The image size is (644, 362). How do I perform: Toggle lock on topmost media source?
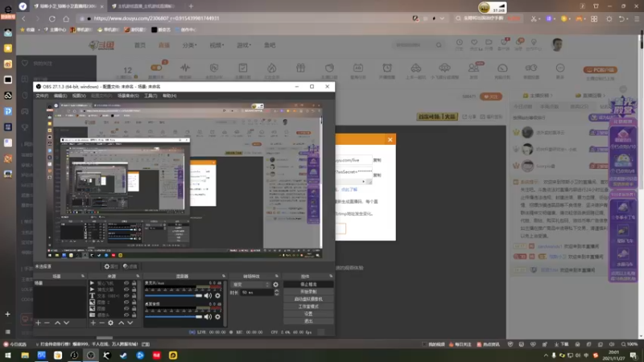pyautogui.click(x=134, y=283)
